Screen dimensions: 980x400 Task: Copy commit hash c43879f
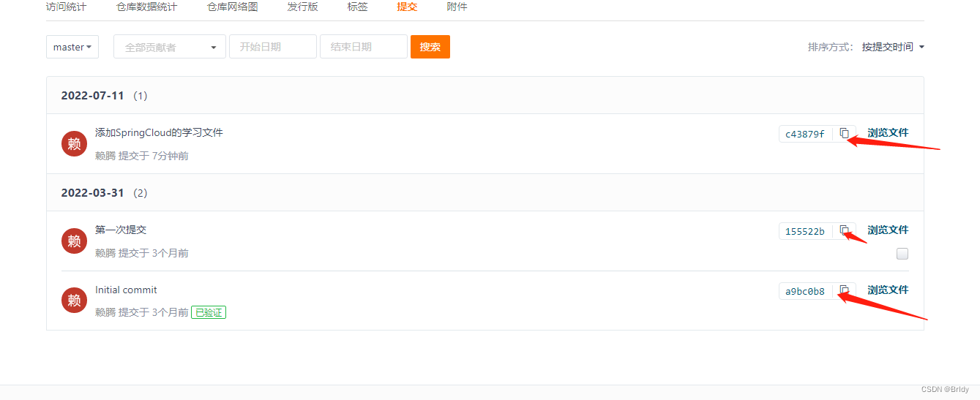[844, 133]
